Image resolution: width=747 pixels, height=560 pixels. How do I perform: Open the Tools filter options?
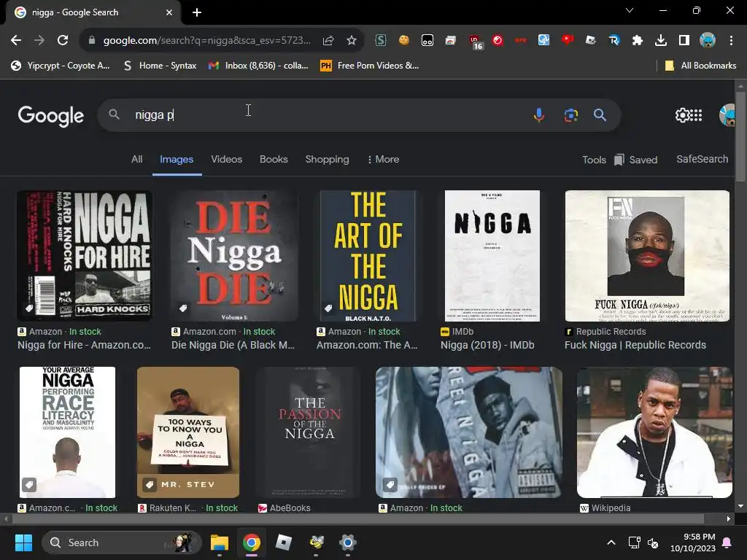coord(594,160)
